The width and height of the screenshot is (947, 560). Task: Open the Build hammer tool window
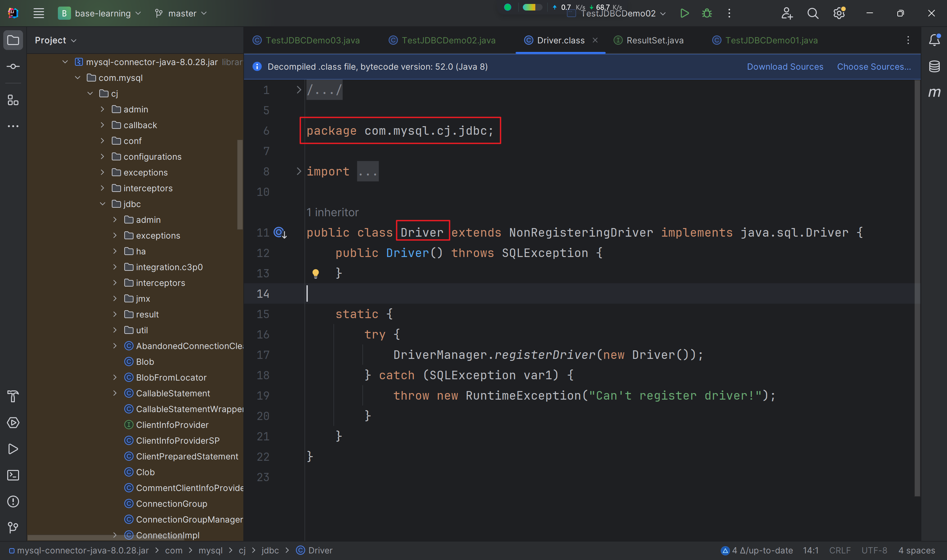coord(13,396)
